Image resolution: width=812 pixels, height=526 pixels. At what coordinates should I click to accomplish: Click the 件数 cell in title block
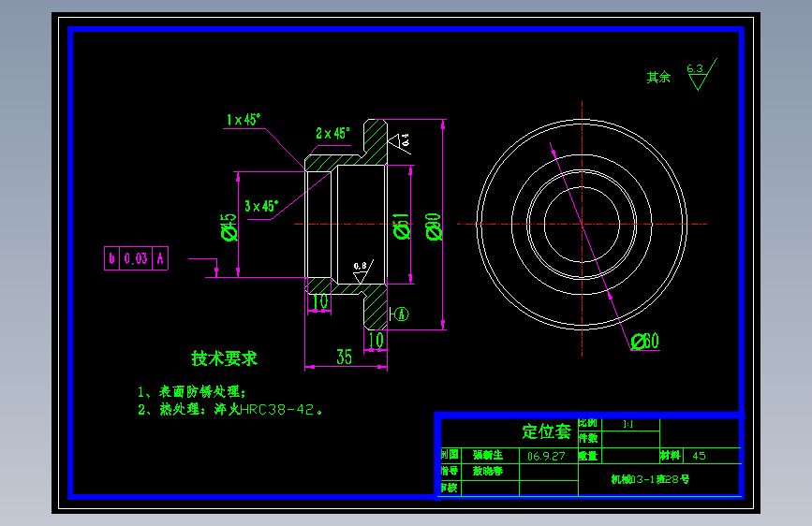pos(588,439)
